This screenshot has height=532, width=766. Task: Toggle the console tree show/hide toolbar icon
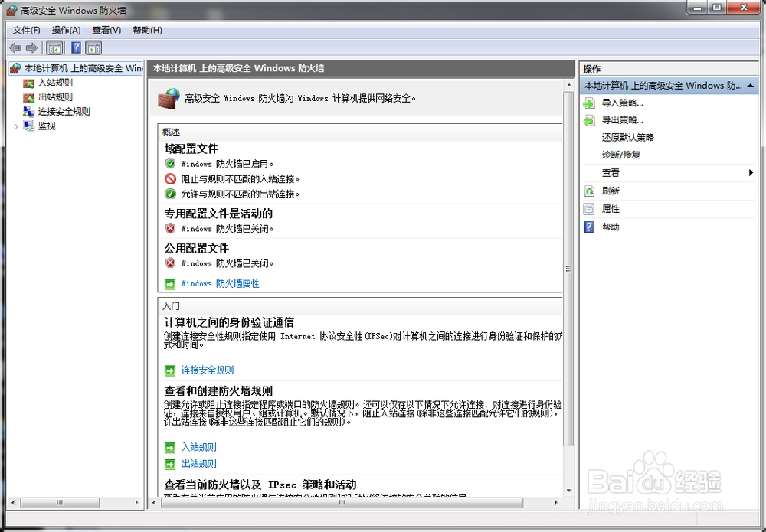54,47
